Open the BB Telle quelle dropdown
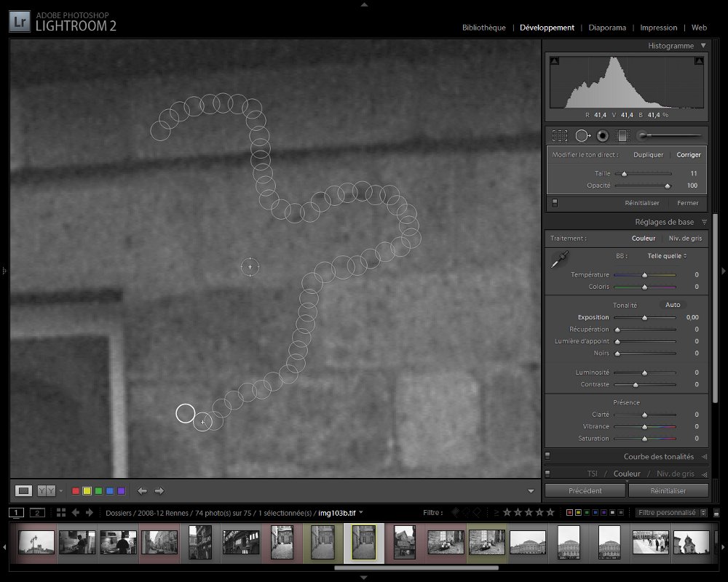This screenshot has width=728, height=582. point(667,256)
